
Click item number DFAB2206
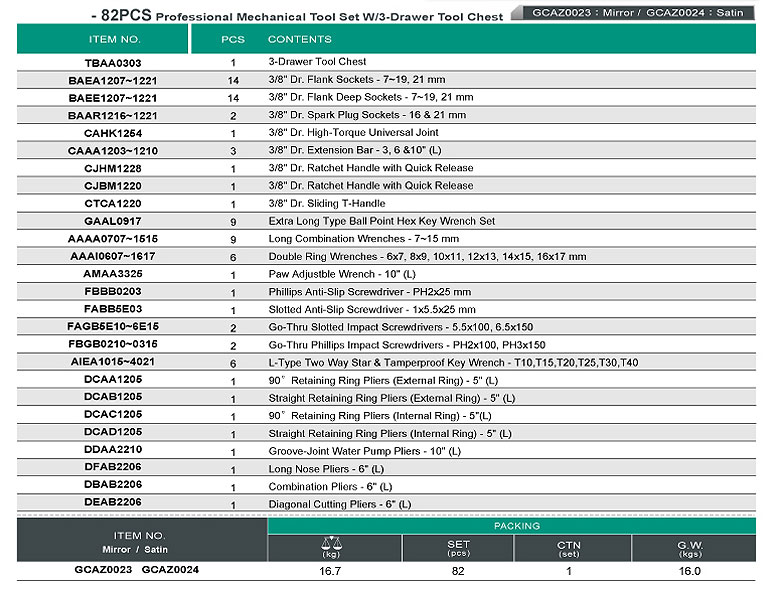tap(113, 467)
